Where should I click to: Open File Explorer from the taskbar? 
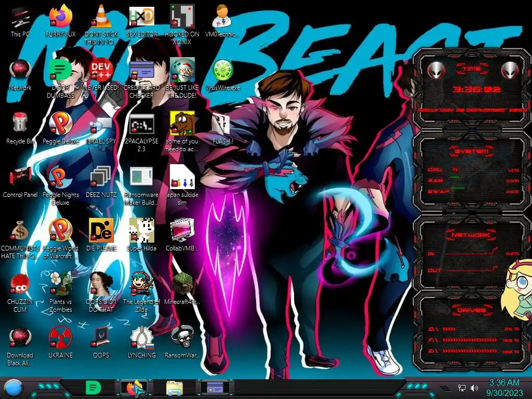175,388
